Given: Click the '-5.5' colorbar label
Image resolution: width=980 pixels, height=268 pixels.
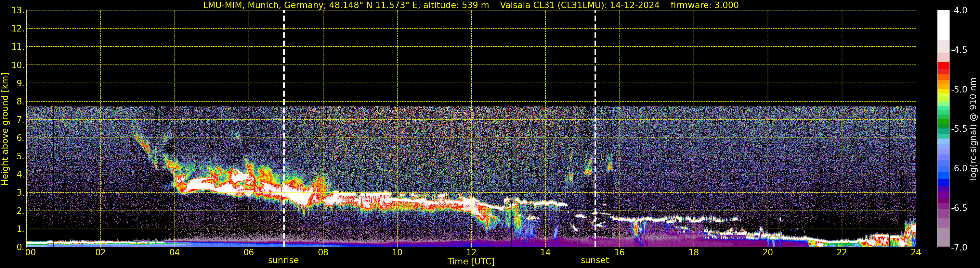Looking at the screenshot, I should point(959,129).
